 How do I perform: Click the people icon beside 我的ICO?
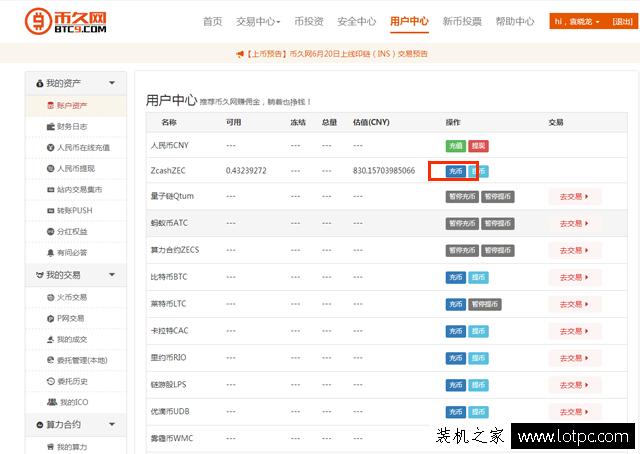tap(52, 402)
